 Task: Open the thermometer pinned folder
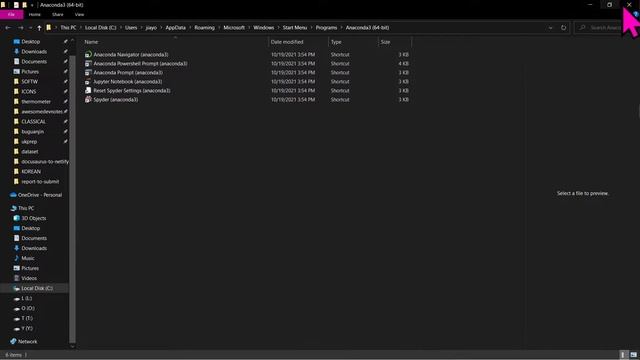click(x=36, y=101)
